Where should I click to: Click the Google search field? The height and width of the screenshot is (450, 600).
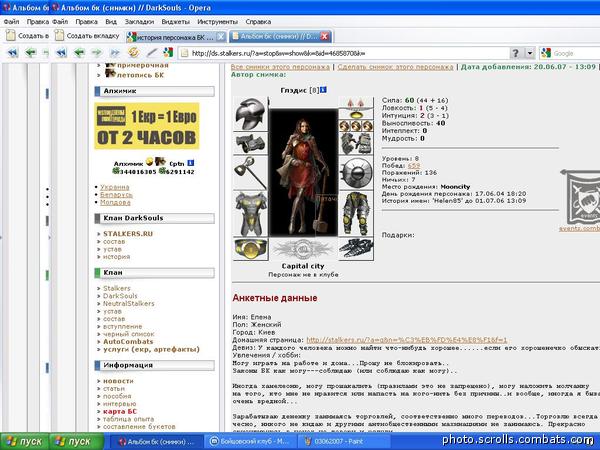point(570,53)
